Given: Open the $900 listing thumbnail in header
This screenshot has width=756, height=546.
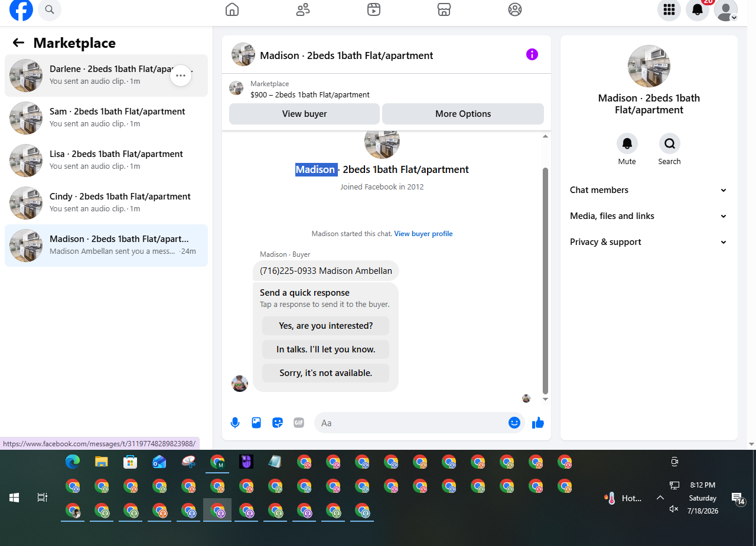Looking at the screenshot, I should (236, 89).
